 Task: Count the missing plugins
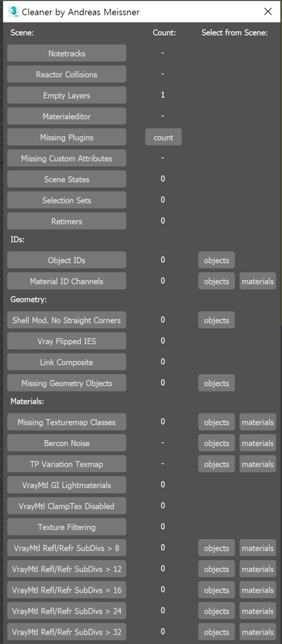coord(164,137)
